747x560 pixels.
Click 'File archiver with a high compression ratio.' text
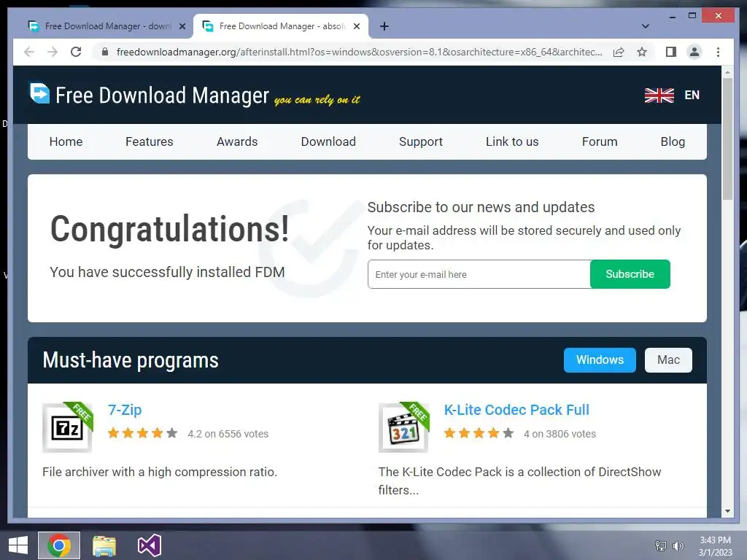160,472
